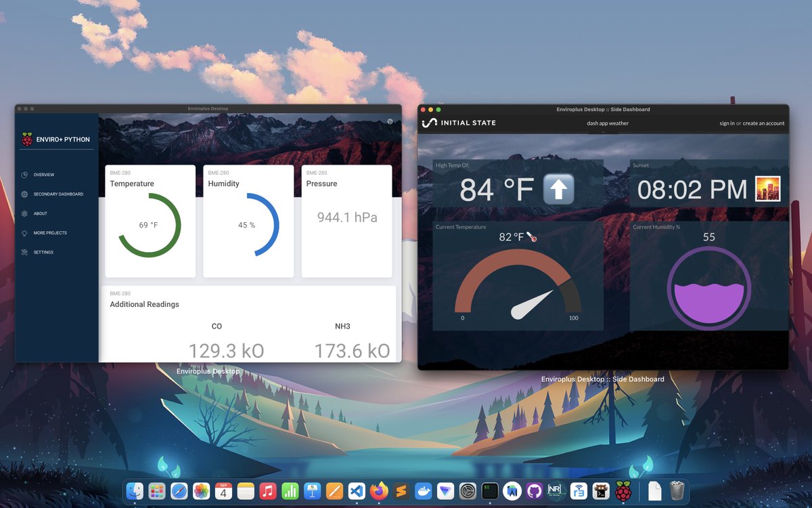
Task: Click the thermometer emoji beside 82 °F
Action: click(x=531, y=237)
